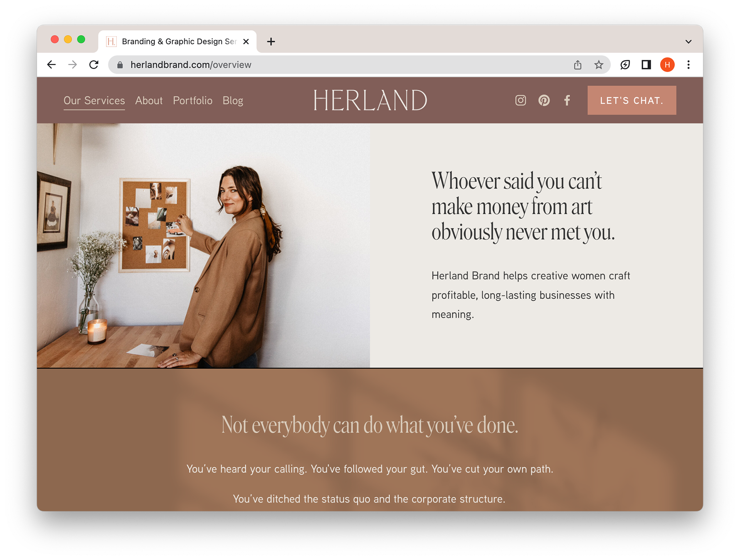This screenshot has width=740, height=560.
Task: Open the Chrome three-dot menu
Action: click(x=688, y=65)
